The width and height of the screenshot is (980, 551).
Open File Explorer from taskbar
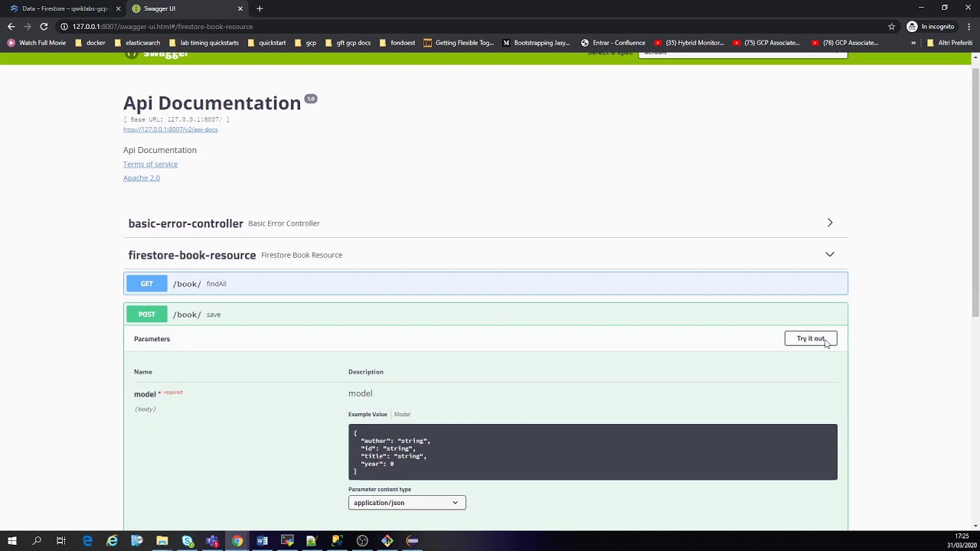click(162, 541)
